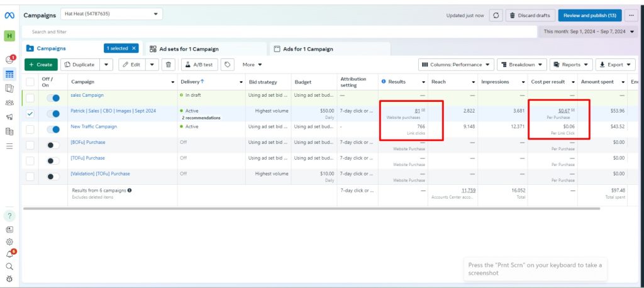Click the table horizontal scrollbar

coord(312,209)
